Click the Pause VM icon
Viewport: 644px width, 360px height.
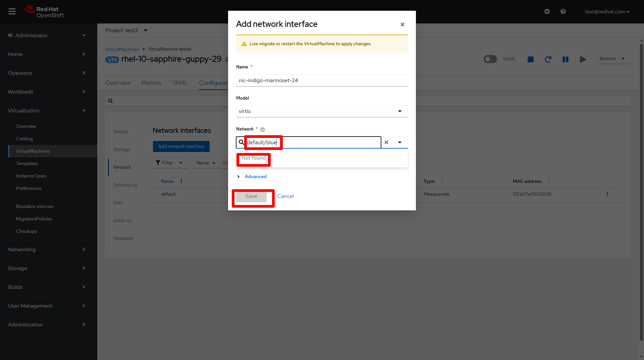coord(566,59)
